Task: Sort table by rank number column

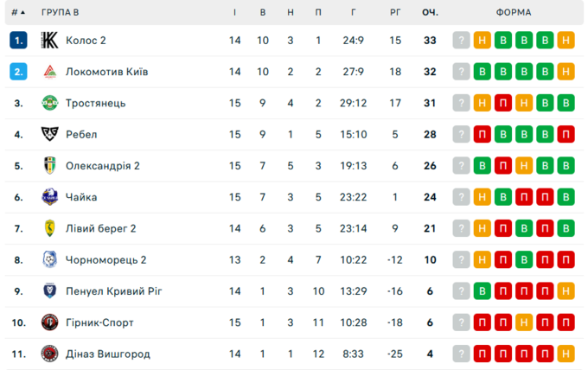Action: pyautogui.click(x=18, y=13)
